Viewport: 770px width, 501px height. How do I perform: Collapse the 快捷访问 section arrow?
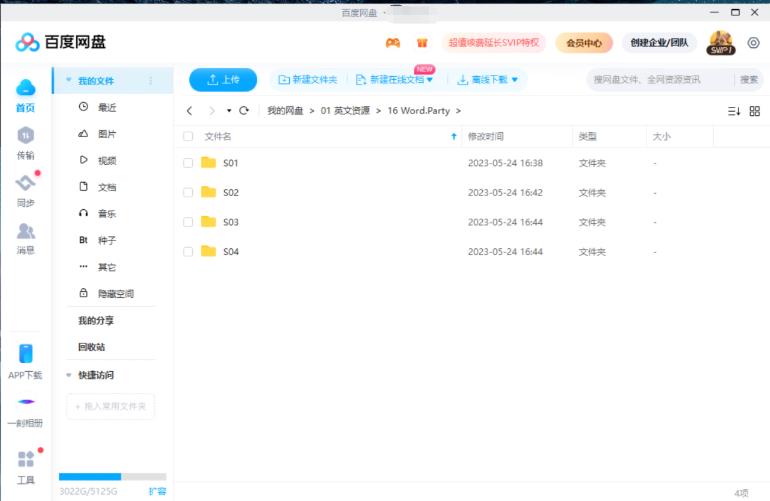(69, 375)
